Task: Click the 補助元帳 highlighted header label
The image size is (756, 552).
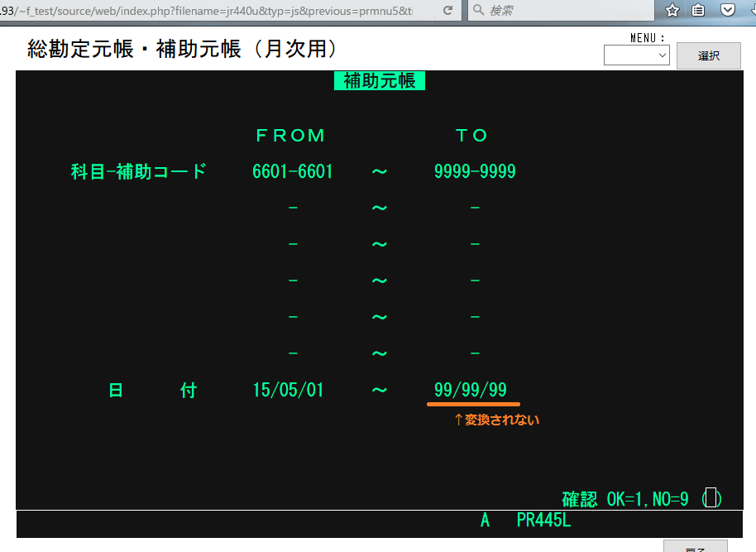Action: [x=379, y=81]
